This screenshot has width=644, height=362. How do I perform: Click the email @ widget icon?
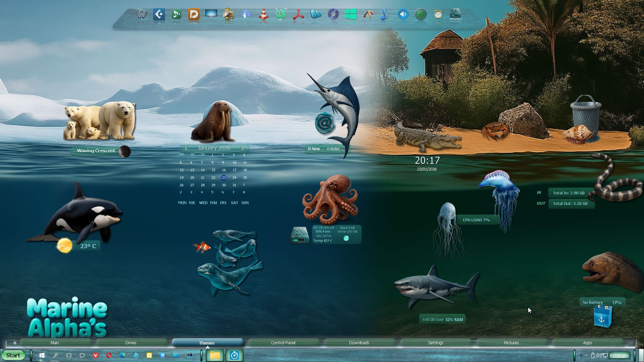[324, 123]
